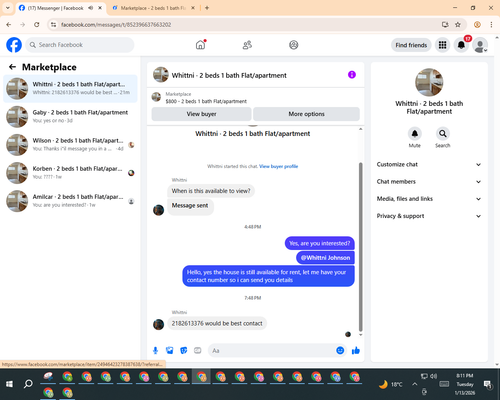500x400 pixels.
Task: Open Chrome three-dot menu
Action: click(491, 24)
